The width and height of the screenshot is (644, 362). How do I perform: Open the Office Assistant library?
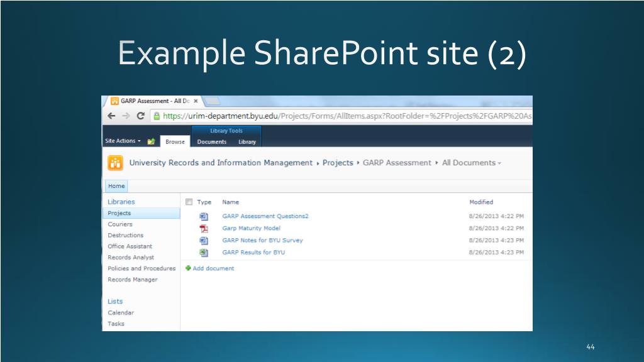(x=130, y=246)
